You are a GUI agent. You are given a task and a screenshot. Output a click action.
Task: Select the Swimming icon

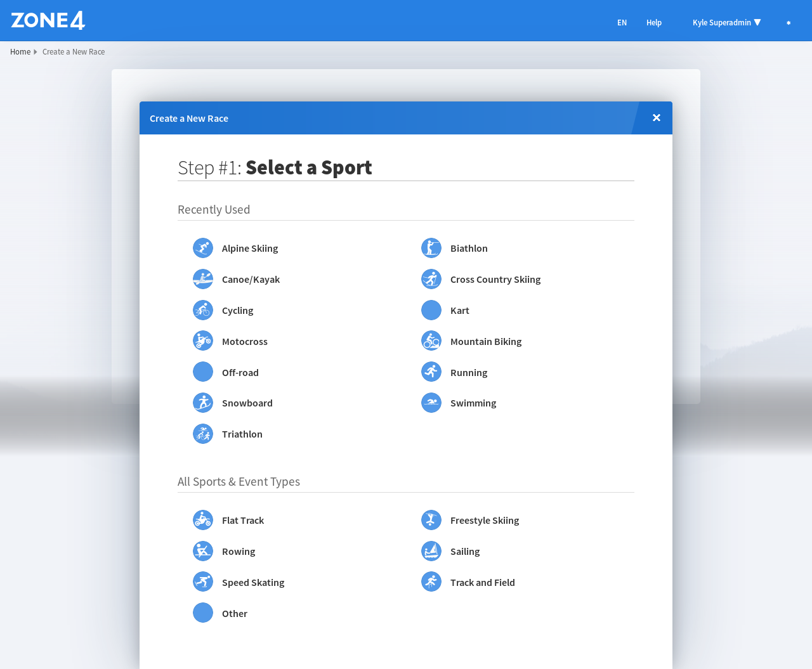431,403
